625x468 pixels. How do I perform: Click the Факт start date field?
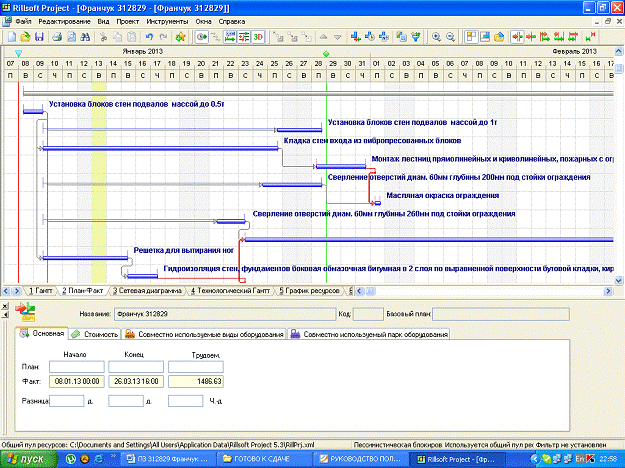click(x=79, y=381)
